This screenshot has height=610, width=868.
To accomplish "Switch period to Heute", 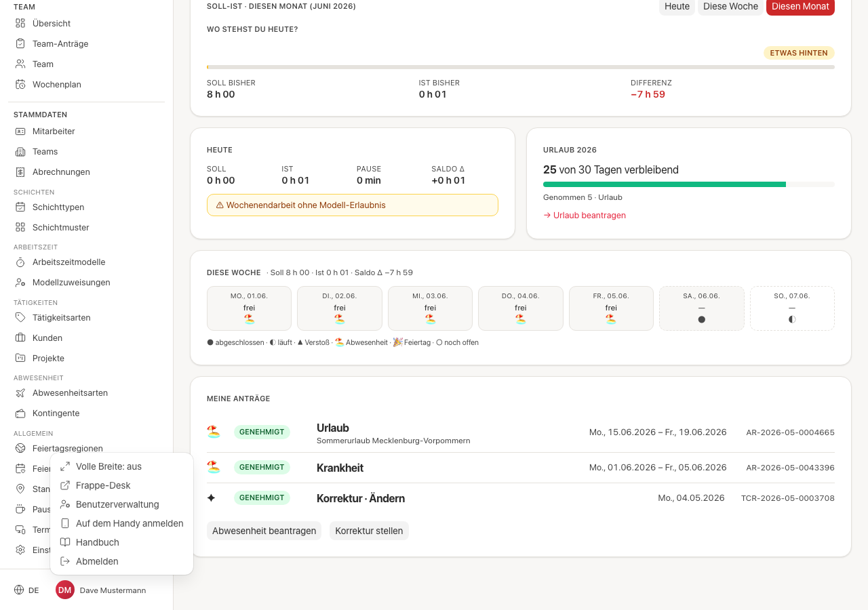I will pyautogui.click(x=677, y=7).
